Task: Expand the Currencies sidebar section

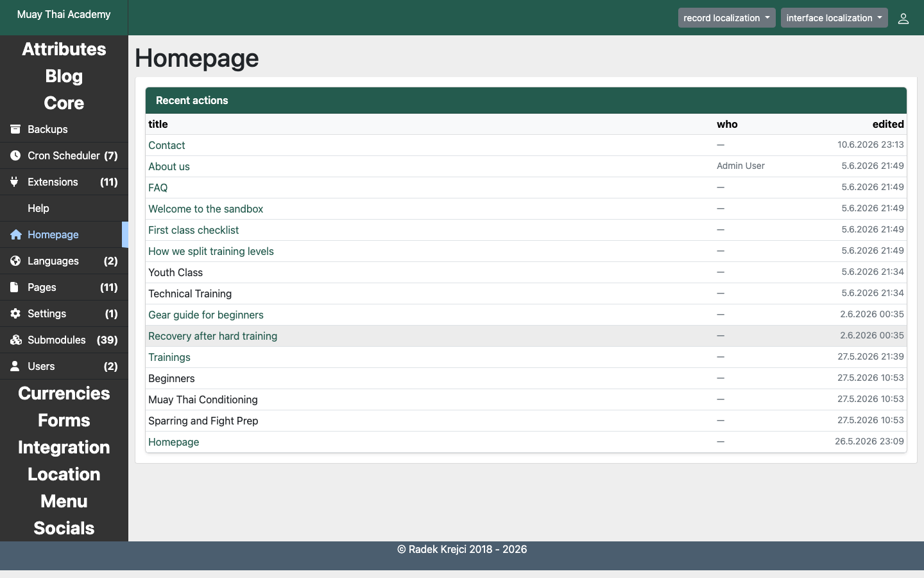Action: pos(64,393)
